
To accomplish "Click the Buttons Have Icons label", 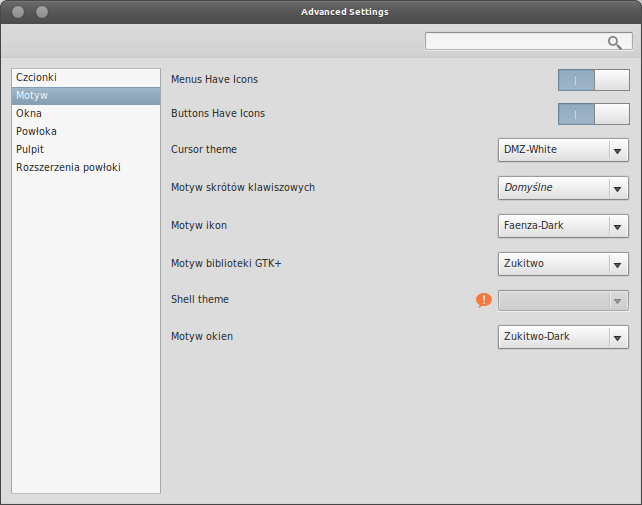I will [x=218, y=113].
